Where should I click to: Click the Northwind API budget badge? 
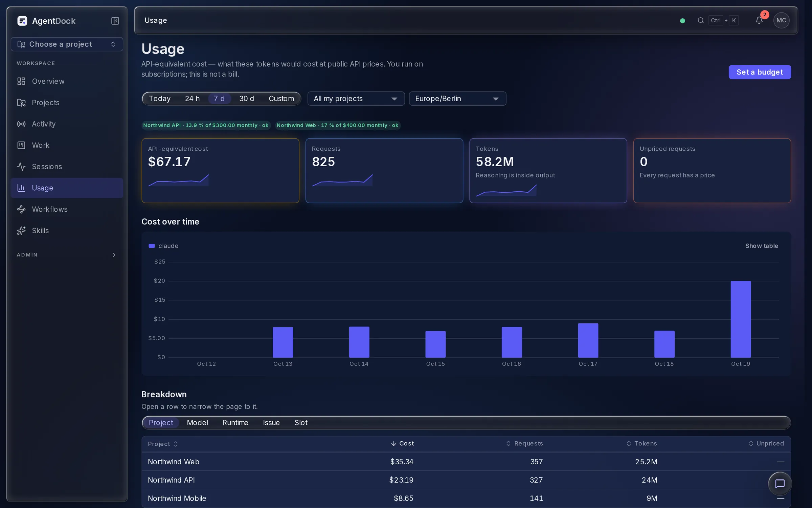pyautogui.click(x=206, y=125)
